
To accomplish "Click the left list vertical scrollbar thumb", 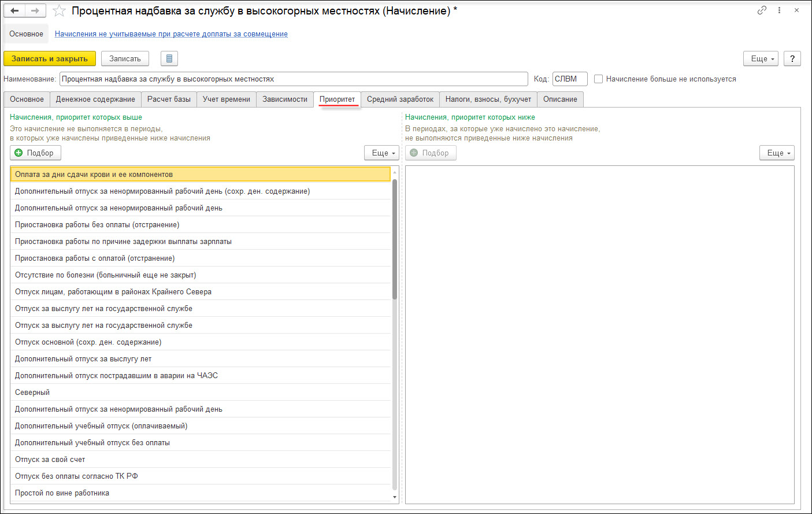I will point(395,239).
